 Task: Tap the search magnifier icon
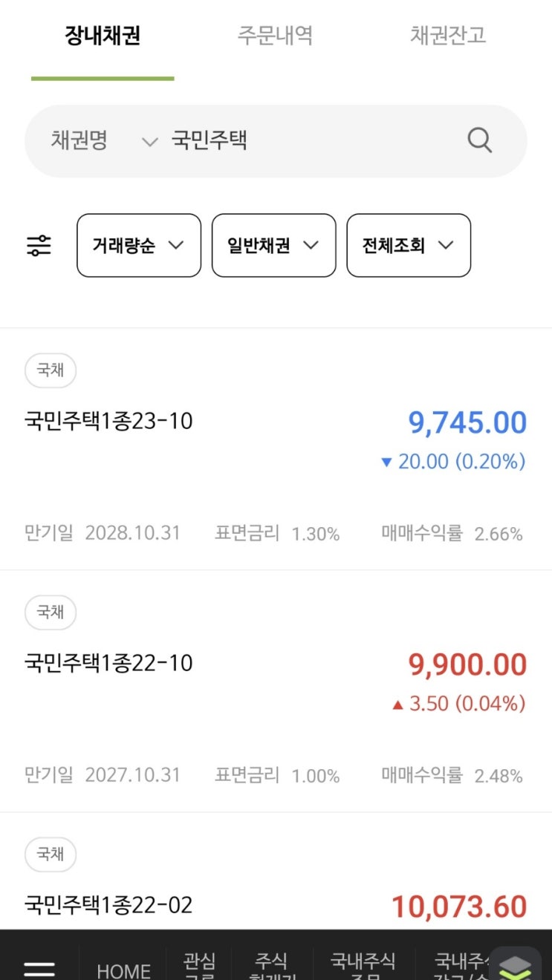coord(479,140)
